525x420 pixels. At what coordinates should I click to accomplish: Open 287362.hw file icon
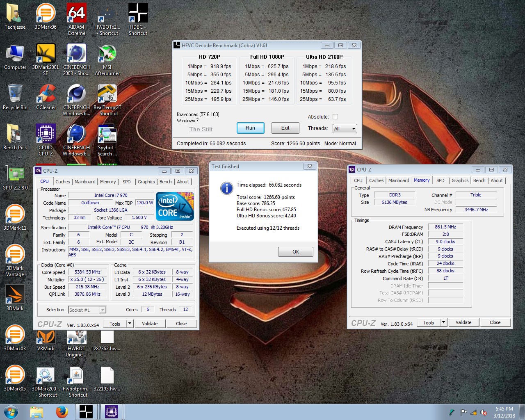point(107,340)
